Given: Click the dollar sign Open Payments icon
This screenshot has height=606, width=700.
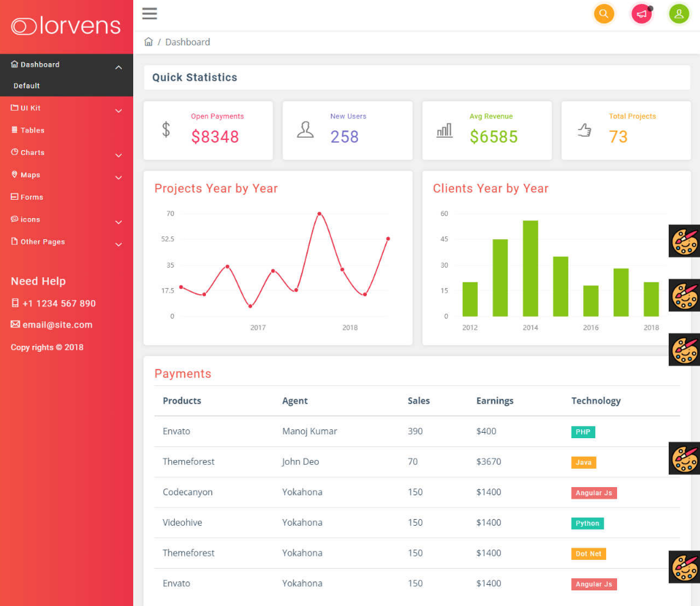Looking at the screenshot, I should click(166, 129).
